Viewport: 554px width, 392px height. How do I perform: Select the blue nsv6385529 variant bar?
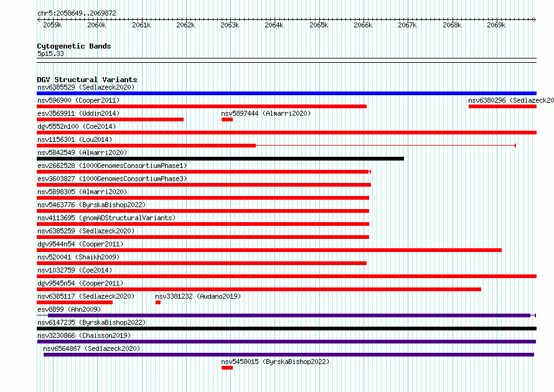[286, 93]
